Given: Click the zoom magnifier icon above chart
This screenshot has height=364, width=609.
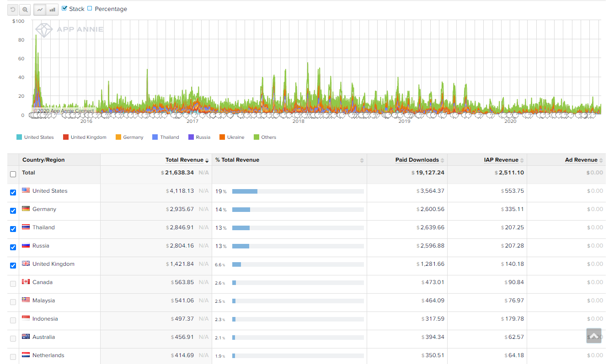Looking at the screenshot, I should [x=25, y=9].
